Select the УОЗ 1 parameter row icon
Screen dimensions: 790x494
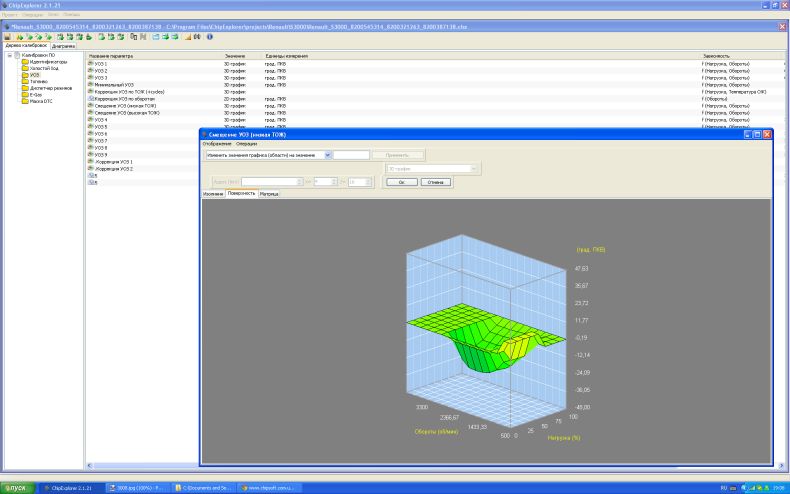pos(92,64)
